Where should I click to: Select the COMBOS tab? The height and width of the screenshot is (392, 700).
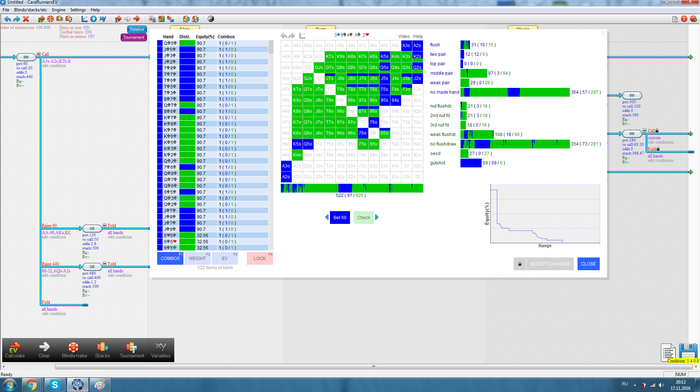tap(170, 259)
